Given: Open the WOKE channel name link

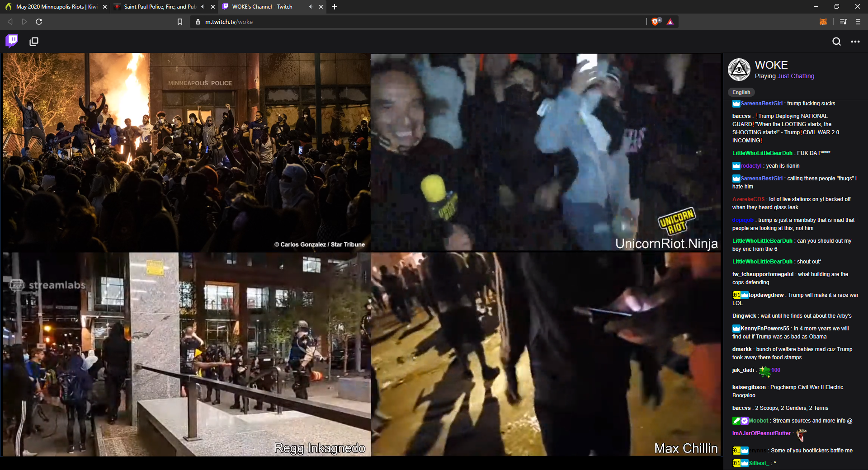Looking at the screenshot, I should point(771,65).
